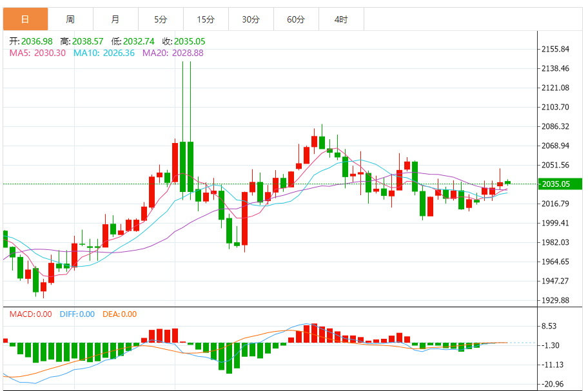Click the 2051.56 price axis label
The image size is (588, 391).
(x=555, y=165)
